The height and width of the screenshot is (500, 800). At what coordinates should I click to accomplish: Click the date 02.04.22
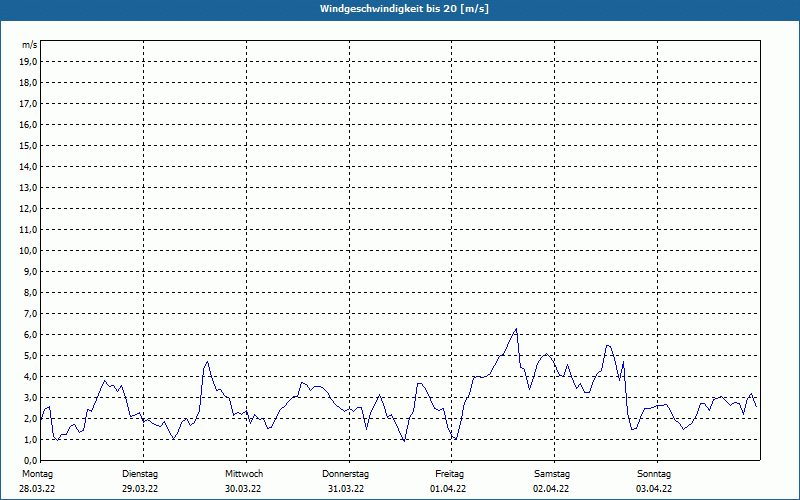tap(551, 489)
